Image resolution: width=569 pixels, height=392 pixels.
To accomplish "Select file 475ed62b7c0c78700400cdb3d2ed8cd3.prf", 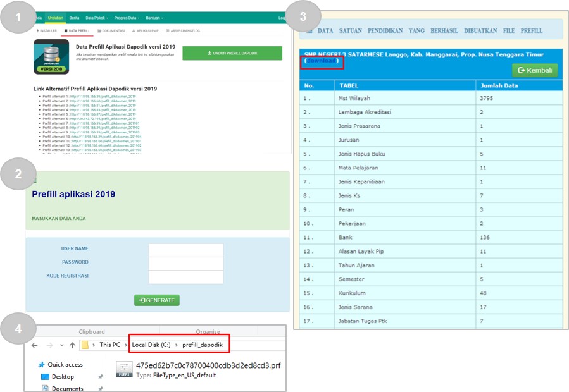I will coord(208,365).
